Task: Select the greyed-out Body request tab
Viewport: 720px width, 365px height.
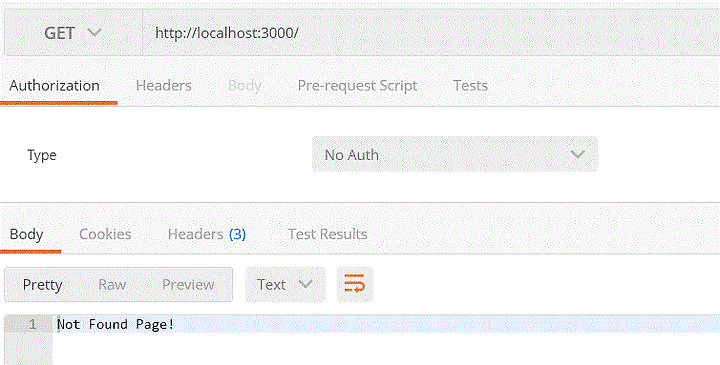Action: click(245, 86)
